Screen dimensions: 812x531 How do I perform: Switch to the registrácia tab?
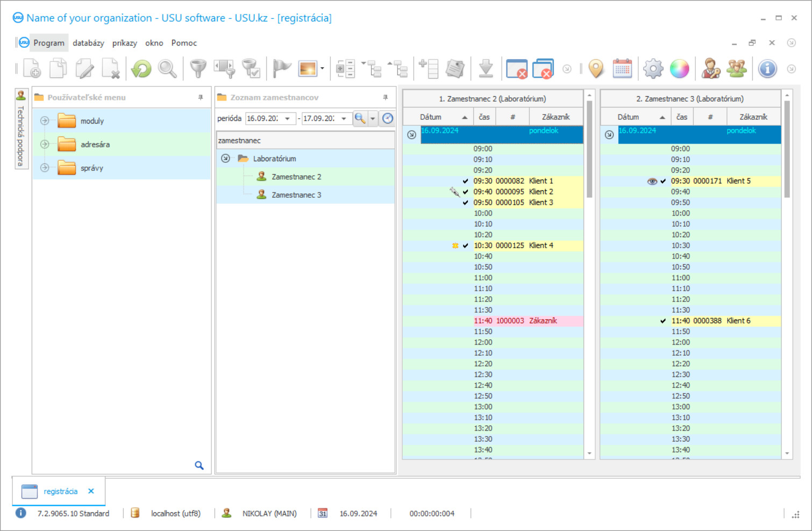[60, 491]
